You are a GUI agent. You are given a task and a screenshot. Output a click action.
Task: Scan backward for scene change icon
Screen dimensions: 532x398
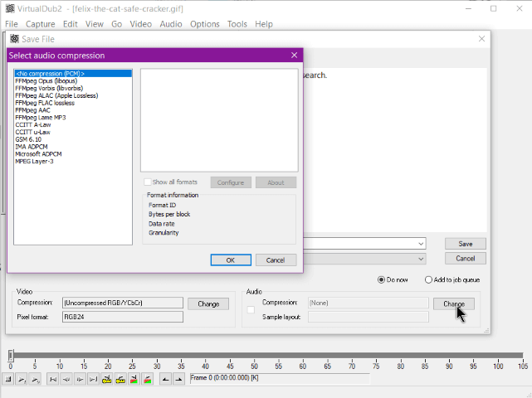coord(134,379)
